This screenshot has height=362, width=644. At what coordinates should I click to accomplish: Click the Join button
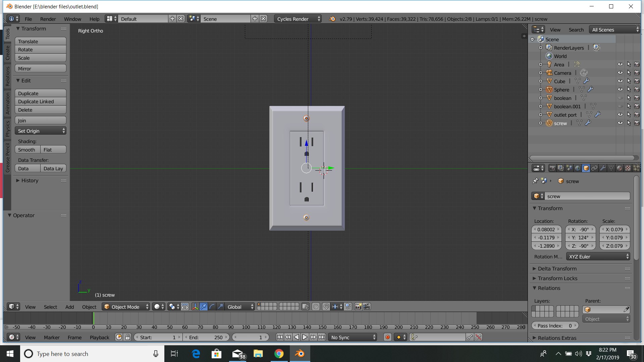point(41,120)
